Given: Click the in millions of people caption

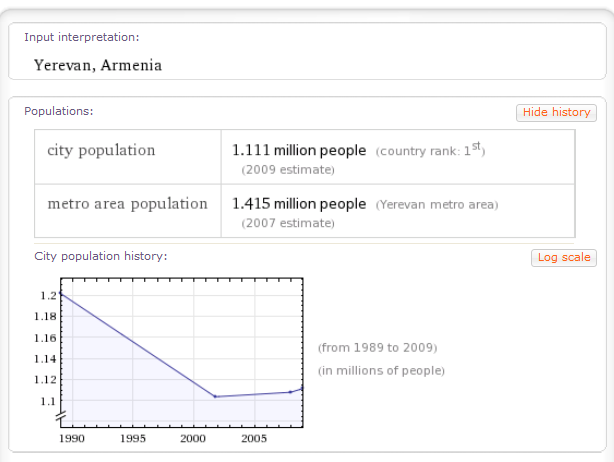Looking at the screenshot, I should (x=381, y=370).
